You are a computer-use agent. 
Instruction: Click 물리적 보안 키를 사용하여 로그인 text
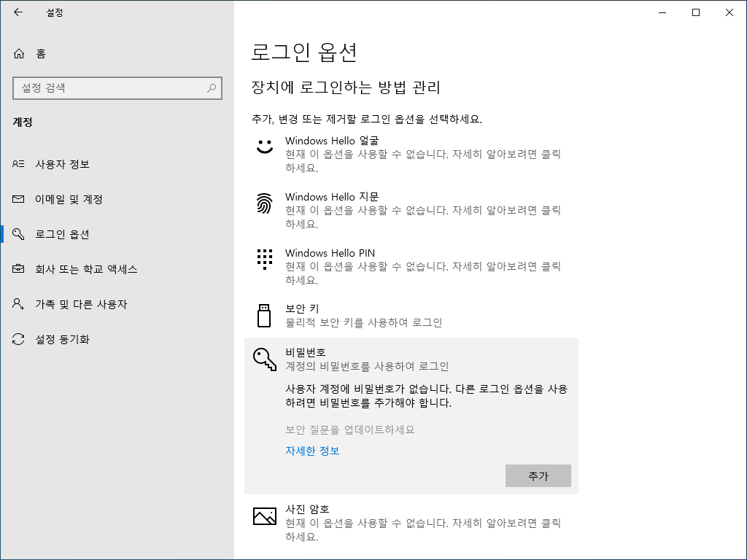pos(363,322)
